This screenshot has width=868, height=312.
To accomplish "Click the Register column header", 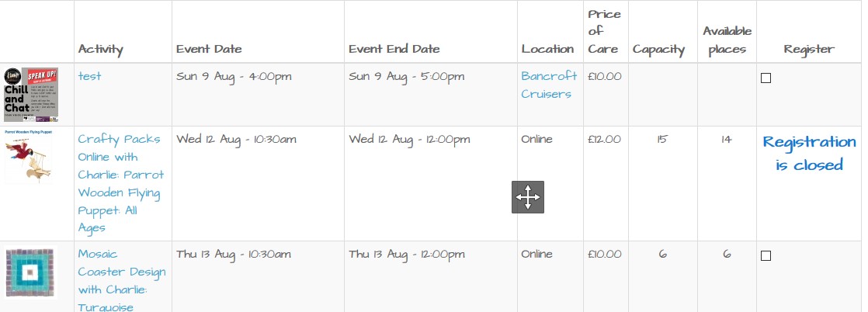I will coord(808,49).
